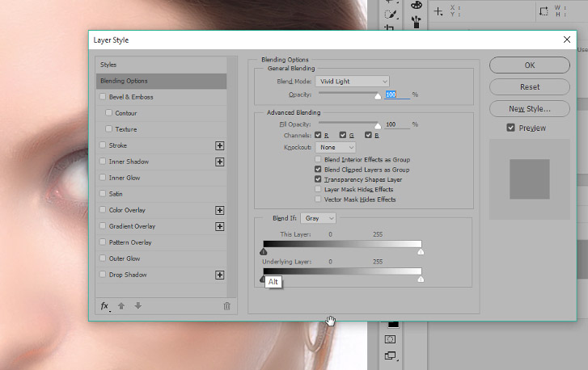Image resolution: width=588 pixels, height=370 pixels.
Task: Check Layer Mask Hides Effects
Action: pos(318,189)
